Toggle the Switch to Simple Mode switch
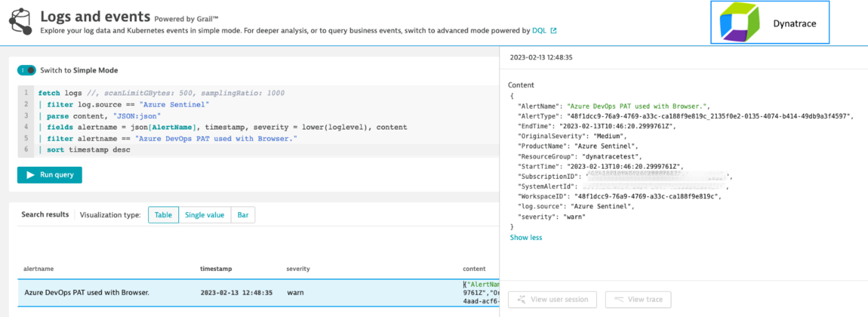The image size is (868, 317). click(x=27, y=70)
